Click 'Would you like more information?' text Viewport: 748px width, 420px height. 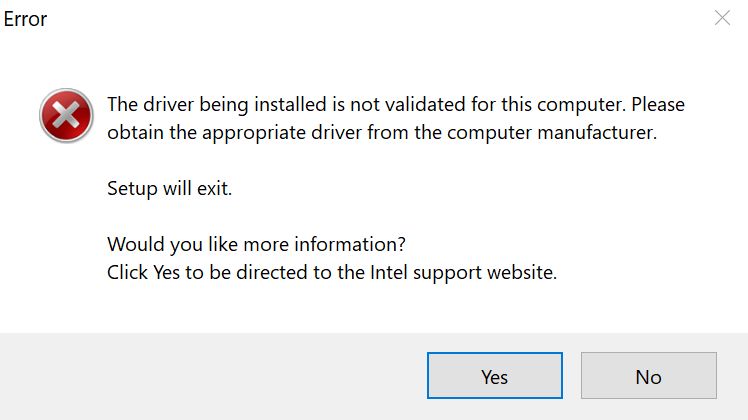(x=257, y=244)
